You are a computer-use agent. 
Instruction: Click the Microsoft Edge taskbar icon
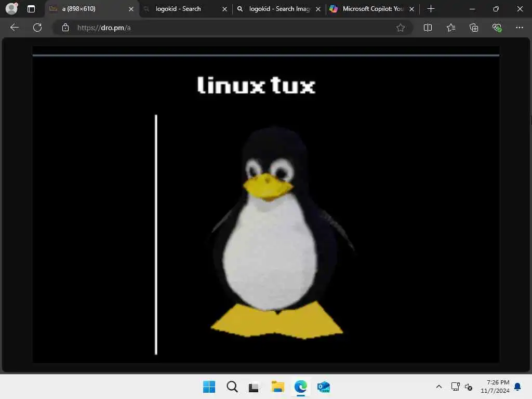point(301,387)
